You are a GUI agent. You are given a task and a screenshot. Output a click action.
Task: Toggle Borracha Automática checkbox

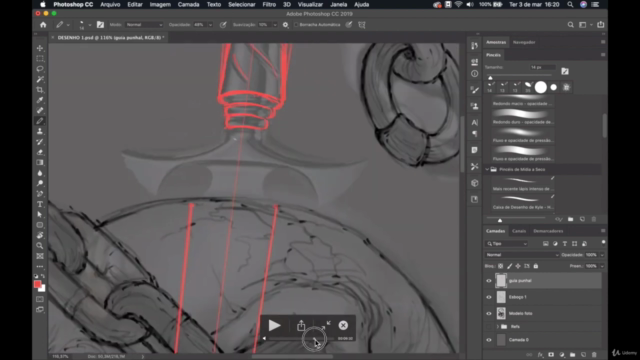click(x=296, y=25)
